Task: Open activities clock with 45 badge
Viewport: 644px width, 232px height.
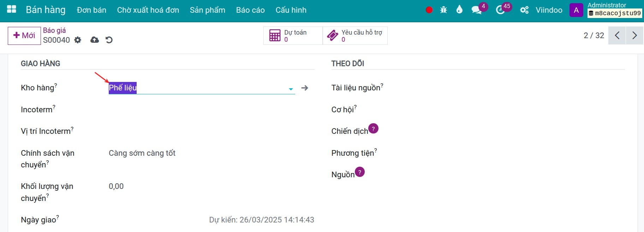Action: (501, 10)
